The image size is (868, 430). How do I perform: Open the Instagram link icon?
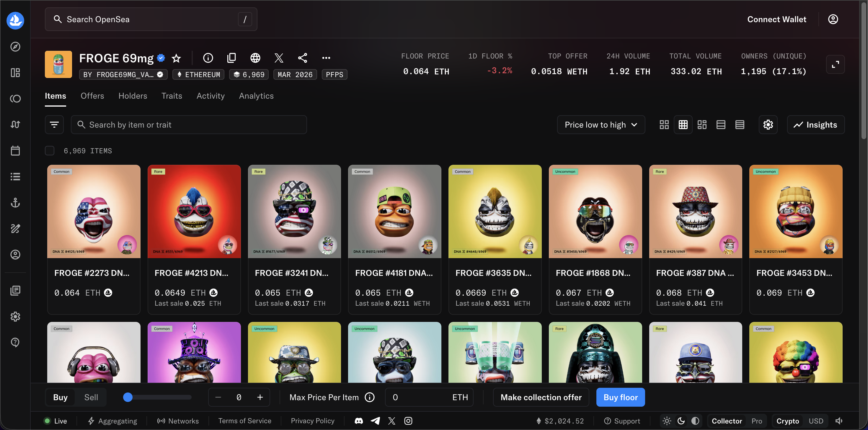tap(408, 421)
